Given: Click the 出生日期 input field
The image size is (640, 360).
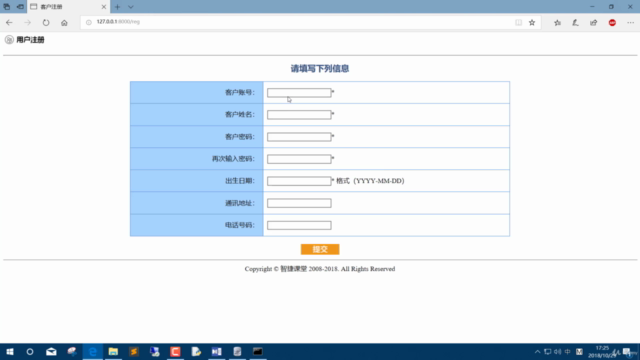Looking at the screenshot, I should (x=299, y=181).
